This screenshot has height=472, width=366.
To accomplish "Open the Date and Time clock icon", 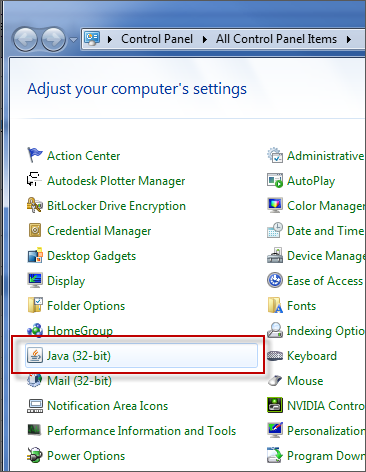I will (x=275, y=230).
